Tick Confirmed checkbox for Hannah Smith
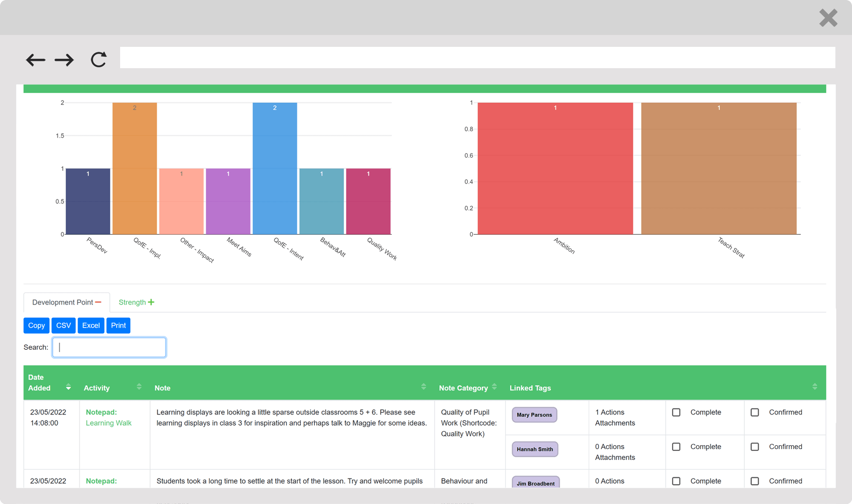Screen dimensions: 852x504 pos(755,447)
